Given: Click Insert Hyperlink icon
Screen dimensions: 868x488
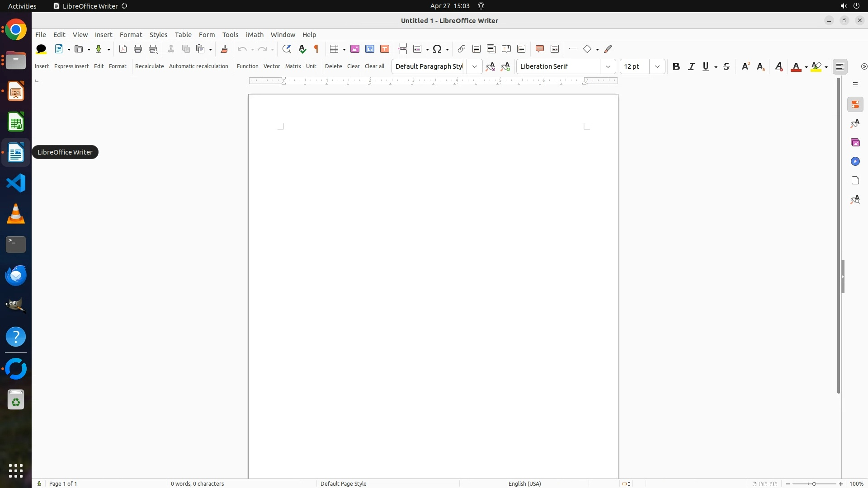Looking at the screenshot, I should (461, 49).
